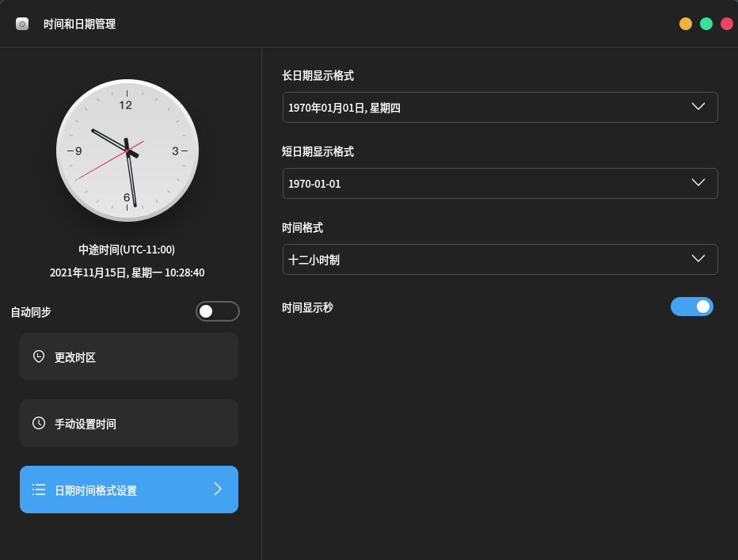This screenshot has width=738, height=560.
Task: Click the analog clock face
Action: [127, 150]
